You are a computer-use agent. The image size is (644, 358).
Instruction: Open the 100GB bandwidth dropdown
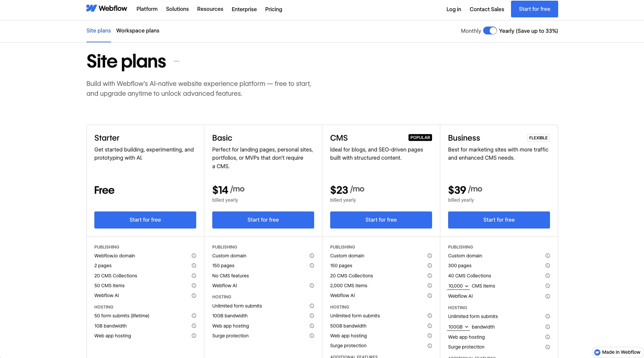[x=458, y=327]
